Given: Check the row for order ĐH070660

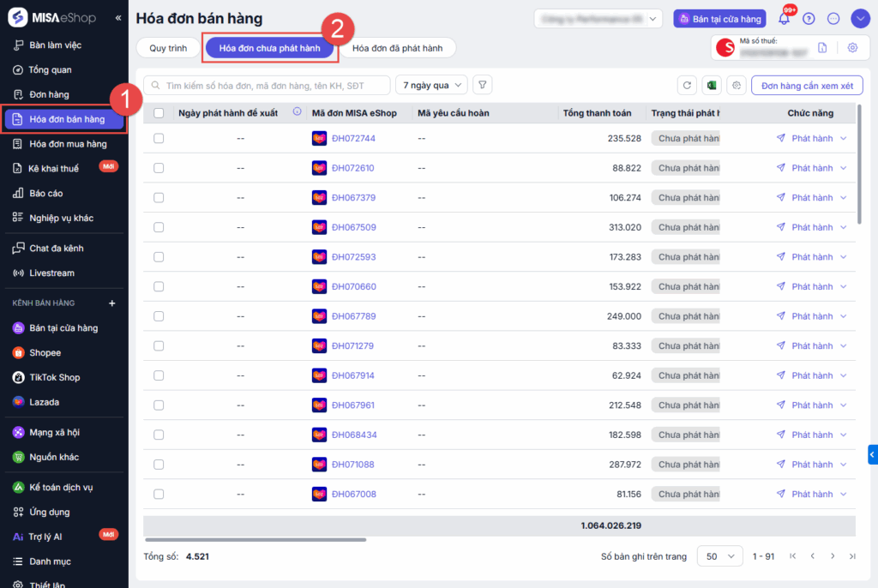Looking at the screenshot, I should 159,287.
